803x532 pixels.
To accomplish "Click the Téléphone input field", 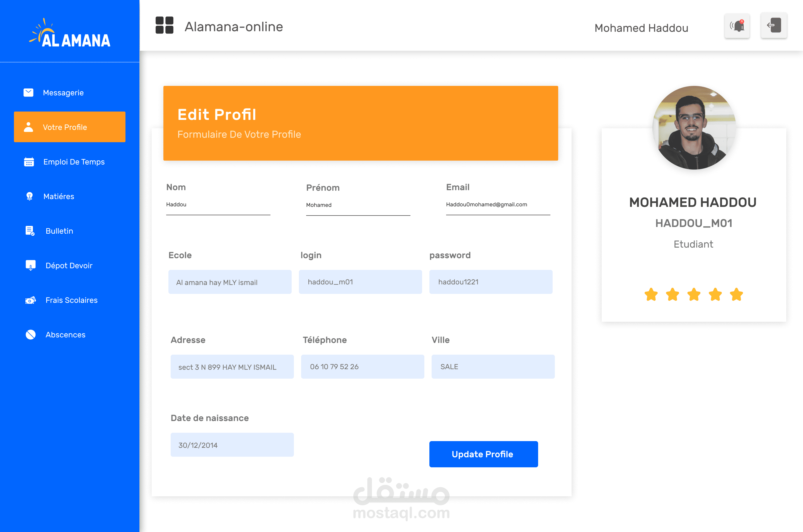I will (x=362, y=367).
